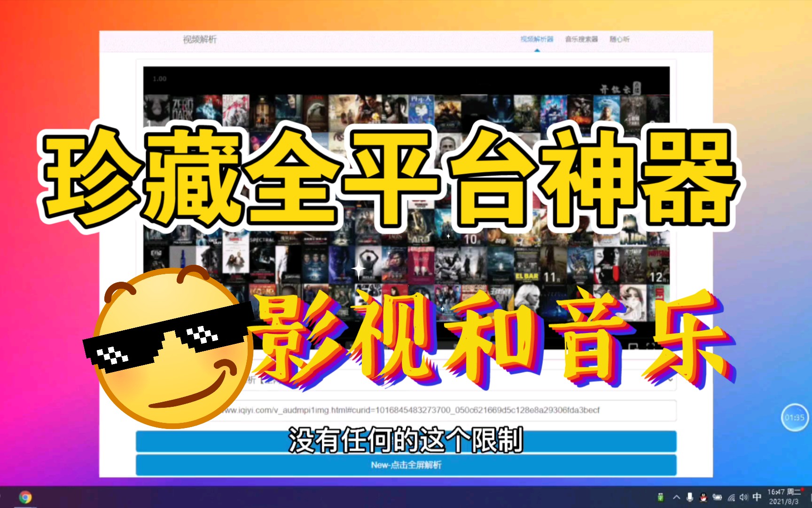The image size is (812, 508).
Task: Open the QQ penguin tray icon
Action: [x=703, y=497]
